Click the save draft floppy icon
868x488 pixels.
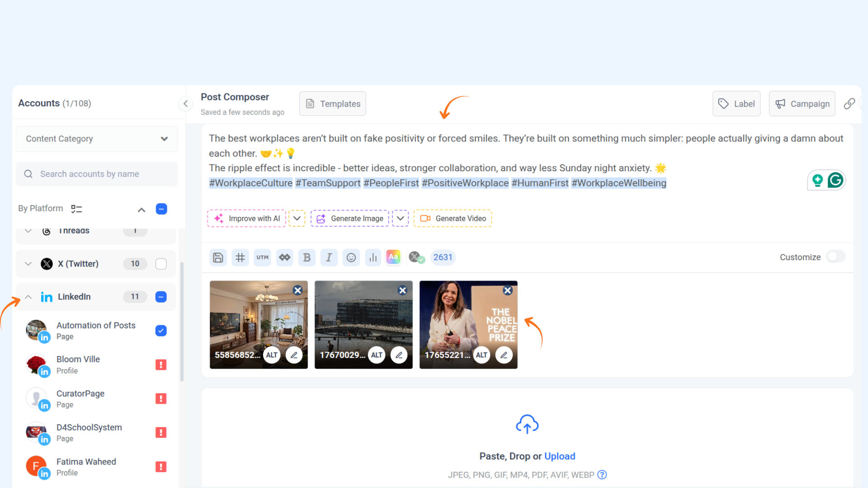click(218, 258)
